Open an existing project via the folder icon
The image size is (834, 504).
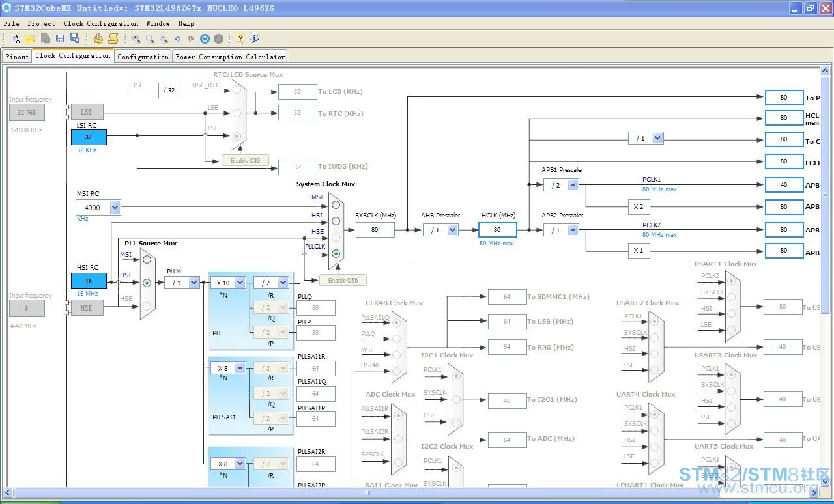pos(30,38)
